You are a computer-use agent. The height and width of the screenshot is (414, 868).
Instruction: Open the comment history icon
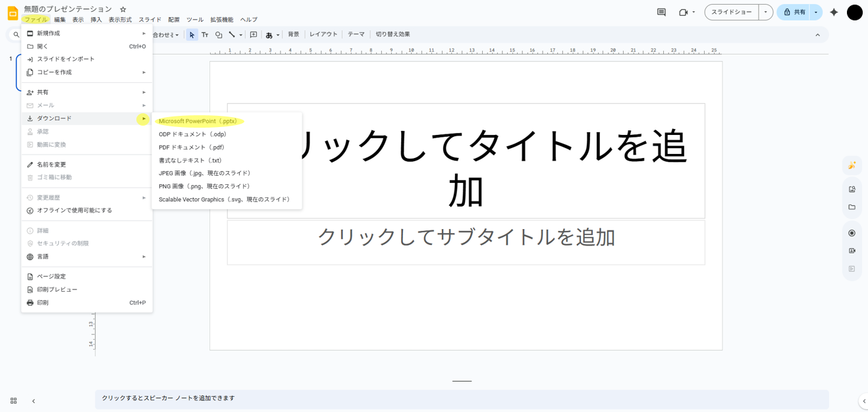point(661,13)
